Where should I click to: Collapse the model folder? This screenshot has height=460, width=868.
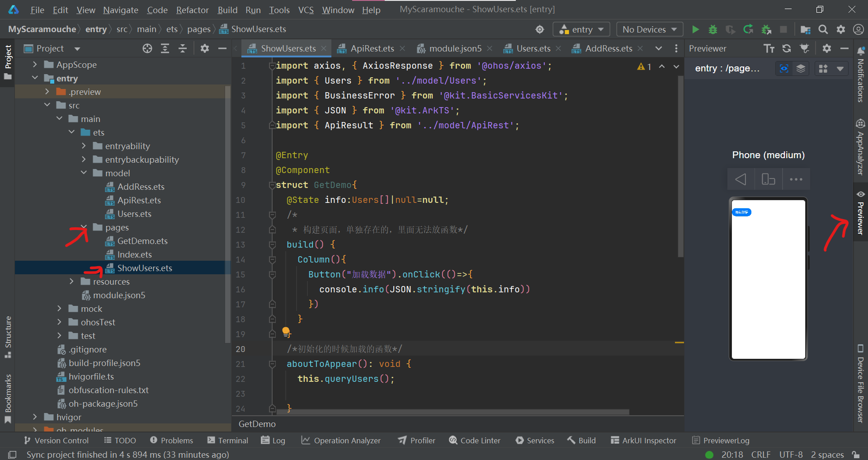click(x=84, y=173)
